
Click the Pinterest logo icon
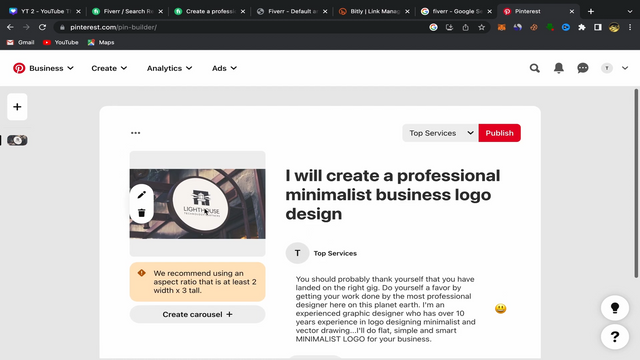pyautogui.click(x=19, y=68)
